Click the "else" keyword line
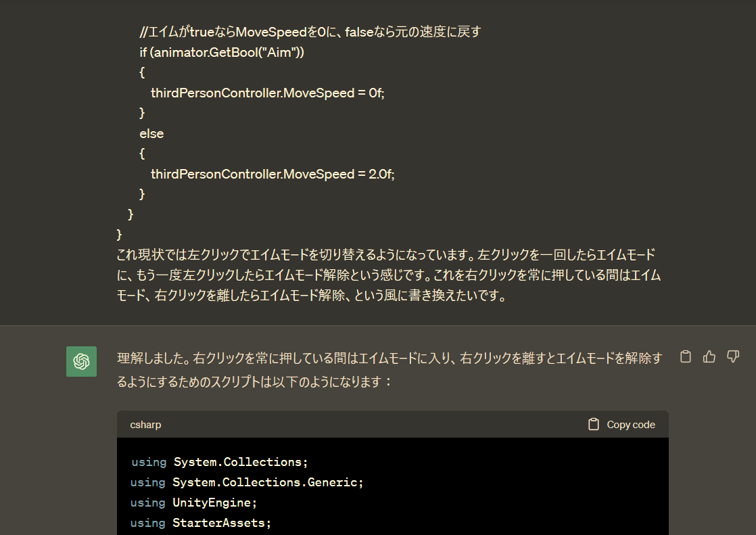This screenshot has width=756, height=535. pyautogui.click(x=151, y=134)
